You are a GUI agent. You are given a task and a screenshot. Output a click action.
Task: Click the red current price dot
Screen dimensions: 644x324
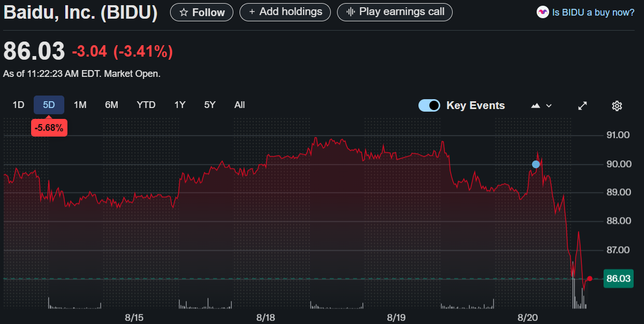pyautogui.click(x=590, y=279)
